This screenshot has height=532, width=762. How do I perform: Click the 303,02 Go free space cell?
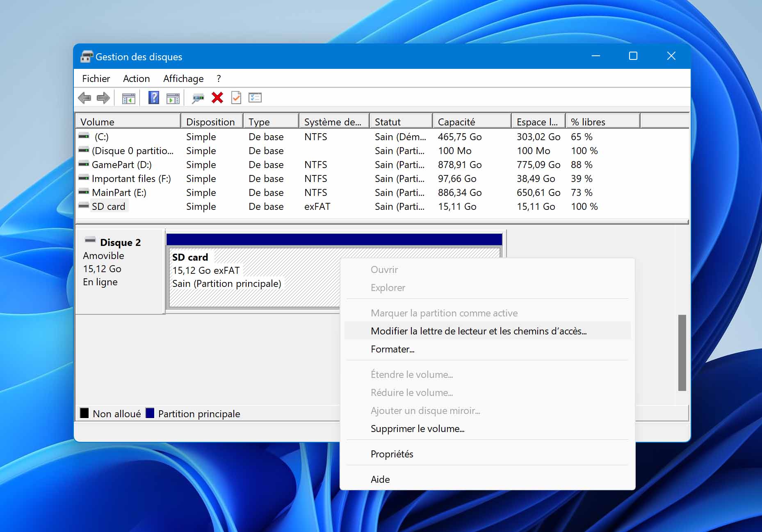click(x=538, y=136)
